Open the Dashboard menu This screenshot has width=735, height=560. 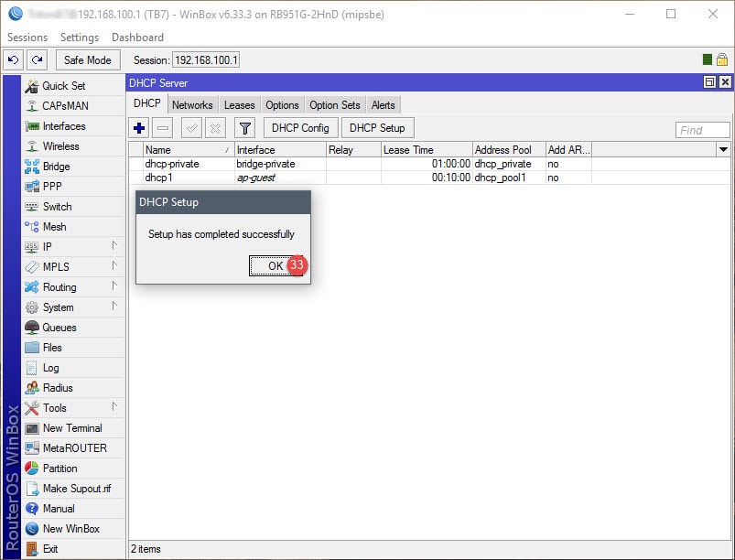tap(137, 37)
